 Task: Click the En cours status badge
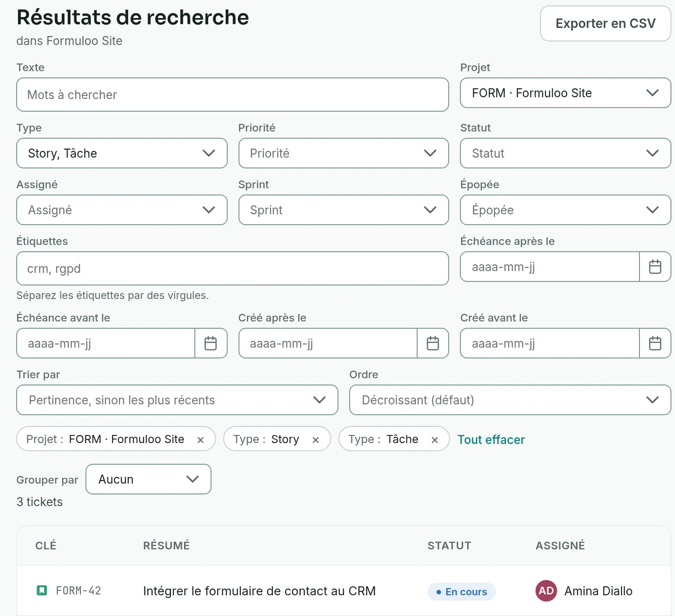coord(462,592)
